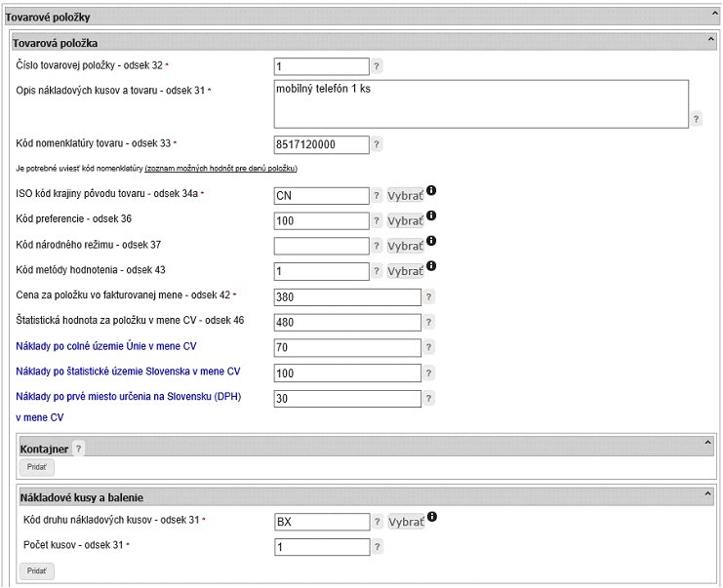723x588 pixels.
Task: Focus the goods description text area
Action: pyautogui.click(x=481, y=104)
